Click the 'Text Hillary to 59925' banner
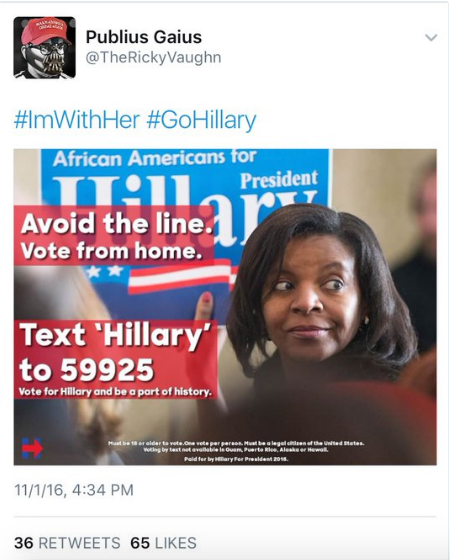Image resolution: width=450 pixels, height=560 pixels. point(116,359)
